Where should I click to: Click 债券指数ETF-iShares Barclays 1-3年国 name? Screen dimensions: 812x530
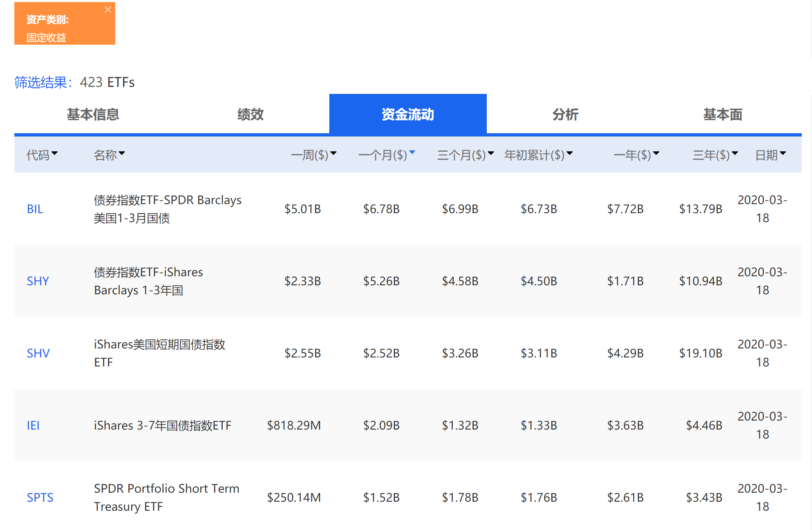(148, 281)
